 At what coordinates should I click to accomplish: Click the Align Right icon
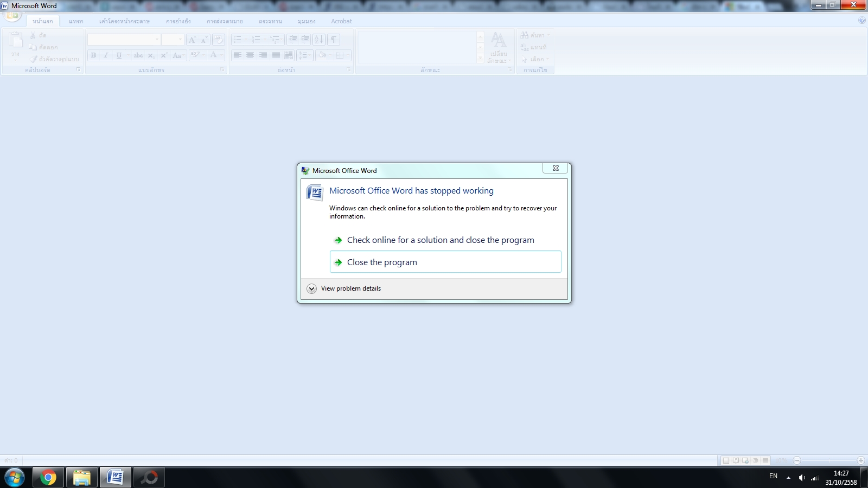pos(263,55)
